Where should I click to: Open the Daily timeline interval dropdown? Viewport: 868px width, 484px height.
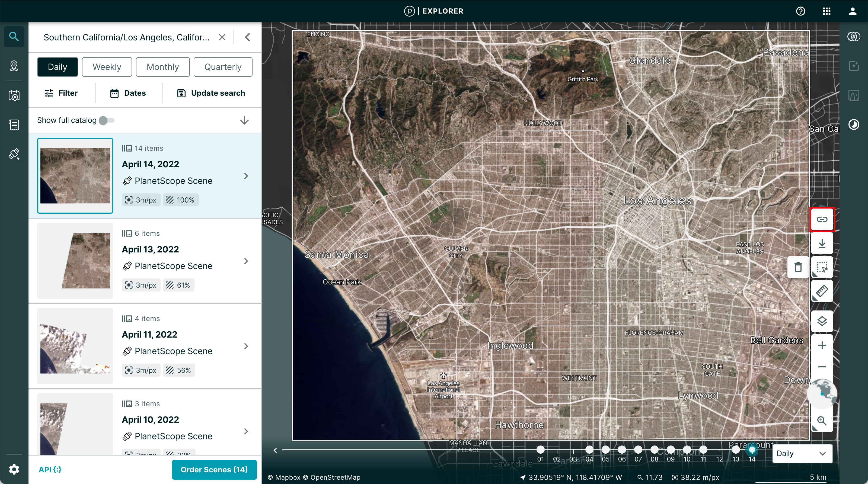(802, 453)
